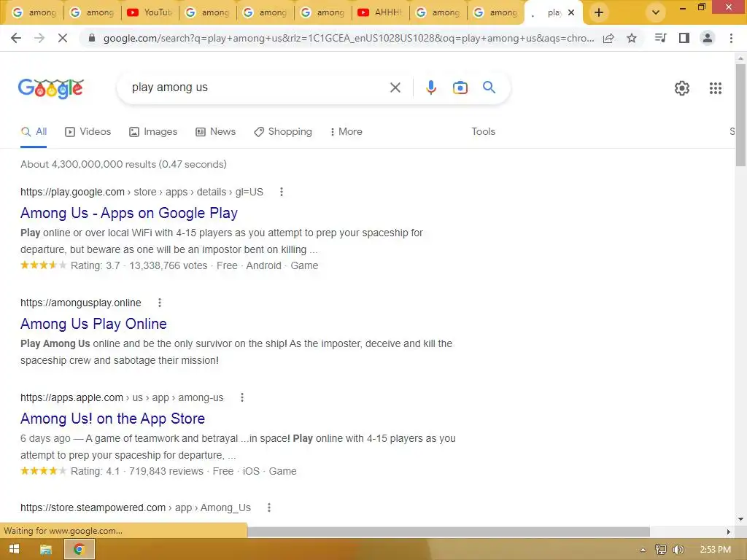Open 'Among Us! on the App Store' link
This screenshot has height=560, width=747.
click(112, 419)
